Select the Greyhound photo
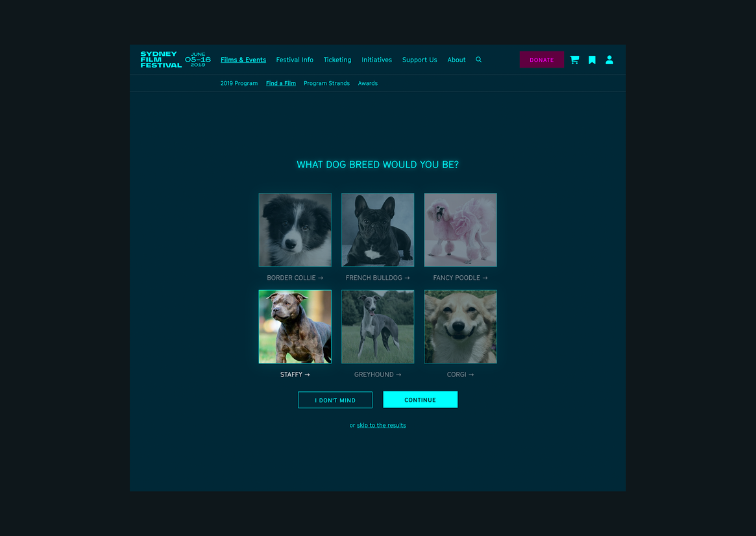Viewport: 756px width, 536px height. pyautogui.click(x=378, y=326)
